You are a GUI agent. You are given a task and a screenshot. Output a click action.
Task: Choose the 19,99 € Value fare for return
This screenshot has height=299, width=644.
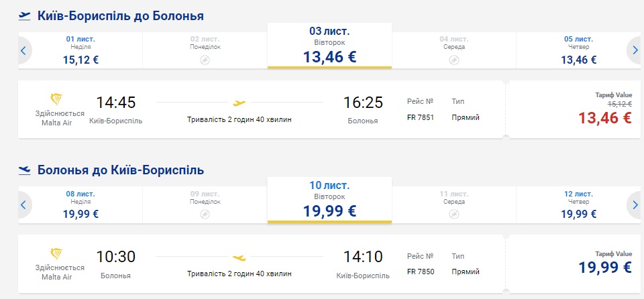click(x=604, y=267)
